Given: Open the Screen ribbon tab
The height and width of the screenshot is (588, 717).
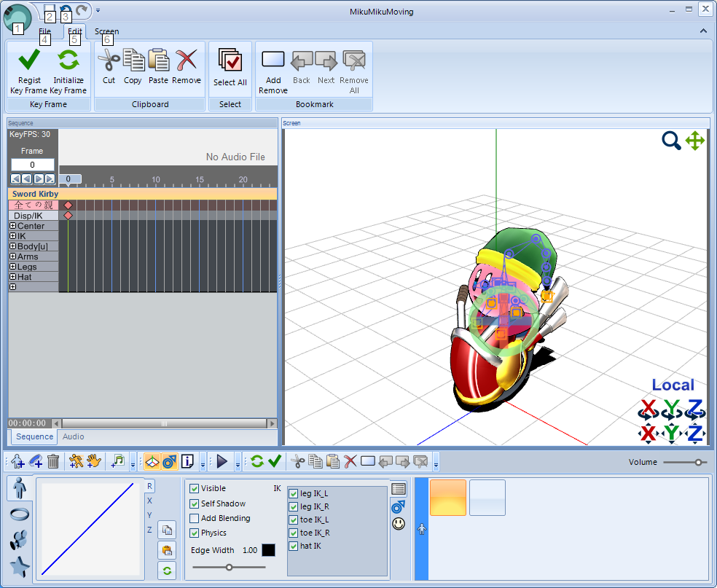Looking at the screenshot, I should (x=106, y=31).
